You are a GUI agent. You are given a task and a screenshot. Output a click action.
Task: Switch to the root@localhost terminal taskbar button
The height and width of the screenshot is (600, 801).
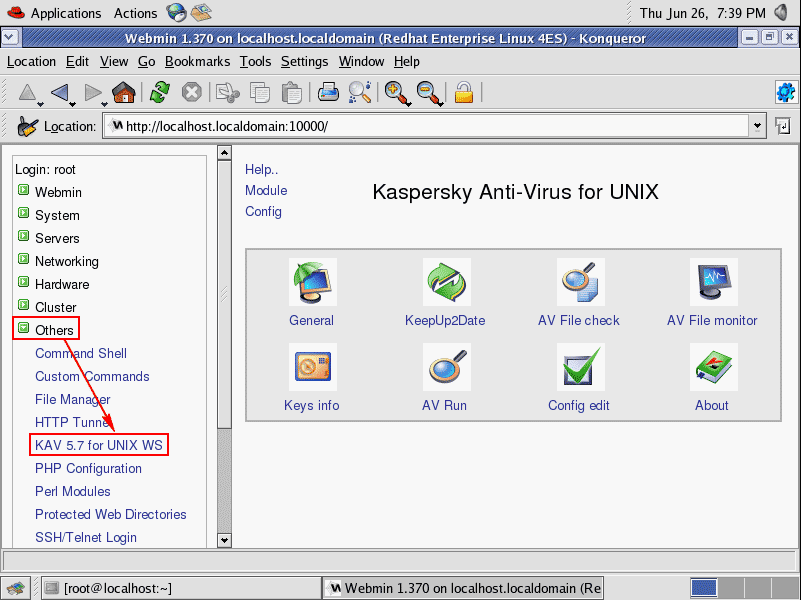pyautogui.click(x=180, y=588)
